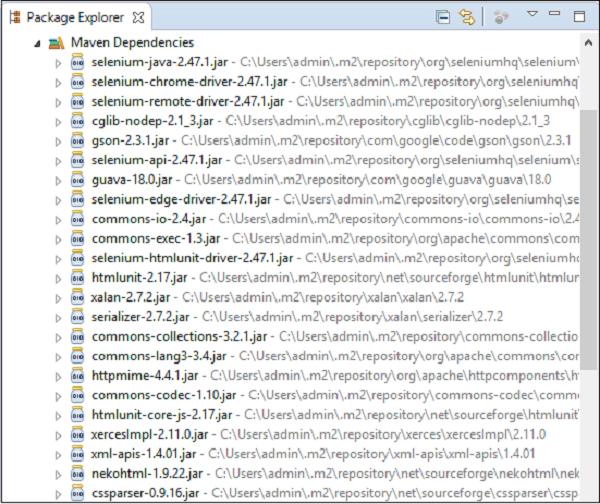The height and width of the screenshot is (504, 600).
Task: Click jar icon of htmlunit-core-js-2.17.jar
Action: [x=78, y=415]
